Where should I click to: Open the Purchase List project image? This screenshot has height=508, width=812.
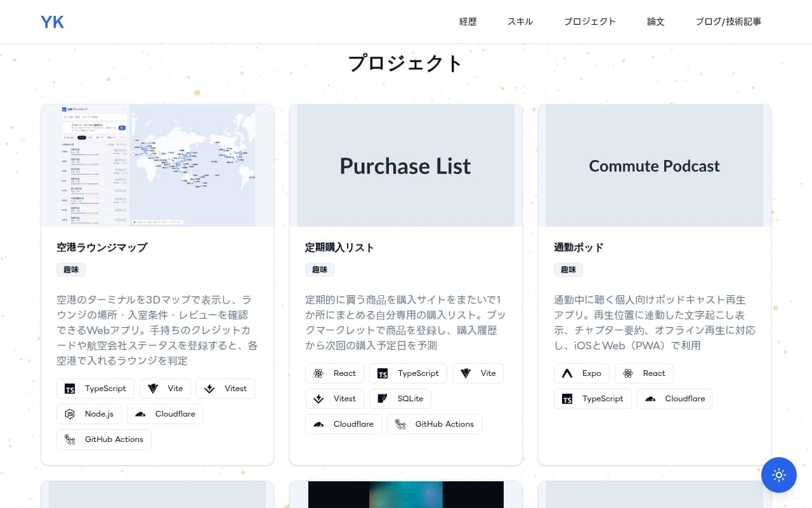[x=406, y=165]
